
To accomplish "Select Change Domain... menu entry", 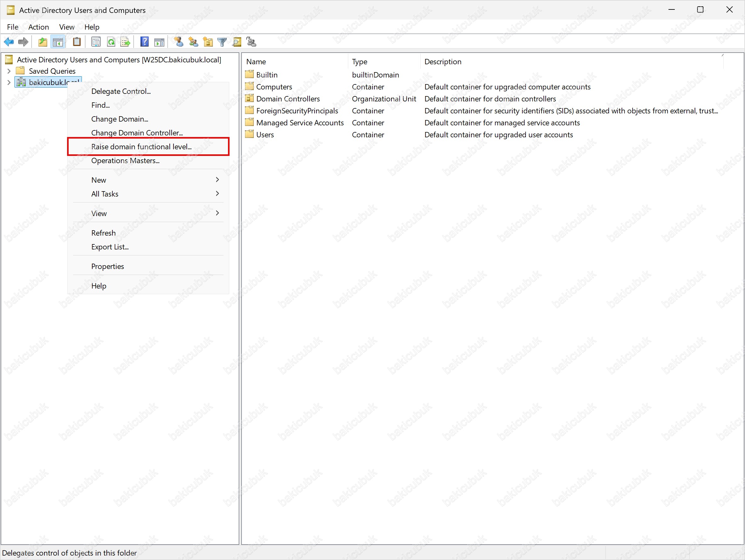I will [x=148, y=119].
